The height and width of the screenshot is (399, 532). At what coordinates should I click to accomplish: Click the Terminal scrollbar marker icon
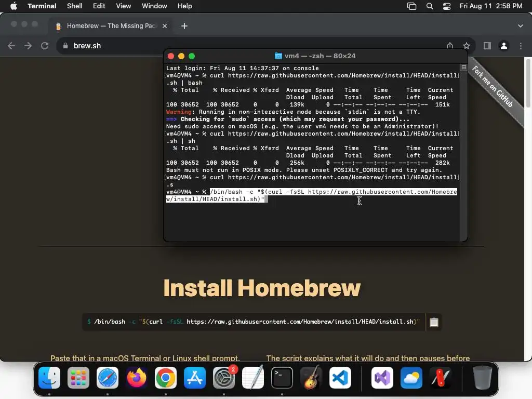[x=464, y=68]
